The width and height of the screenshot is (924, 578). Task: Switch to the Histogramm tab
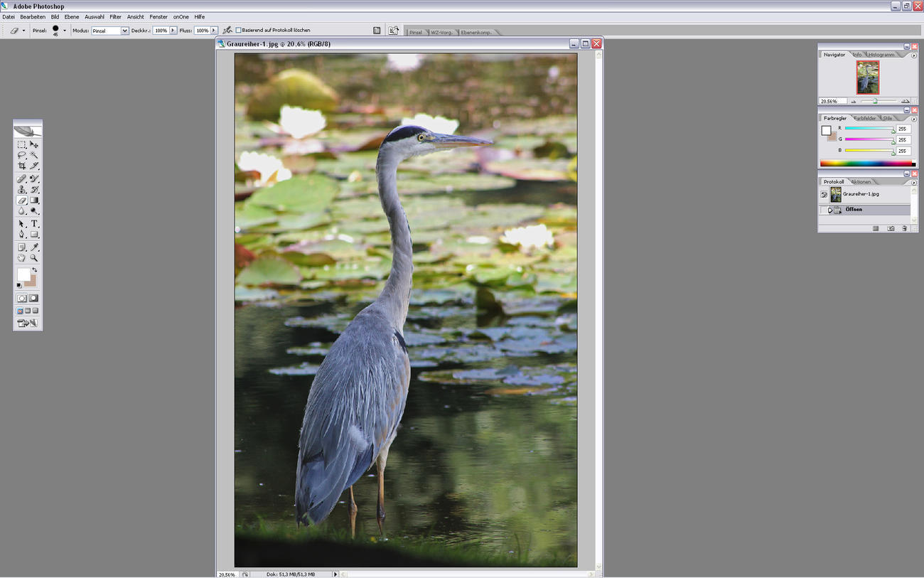click(881, 55)
